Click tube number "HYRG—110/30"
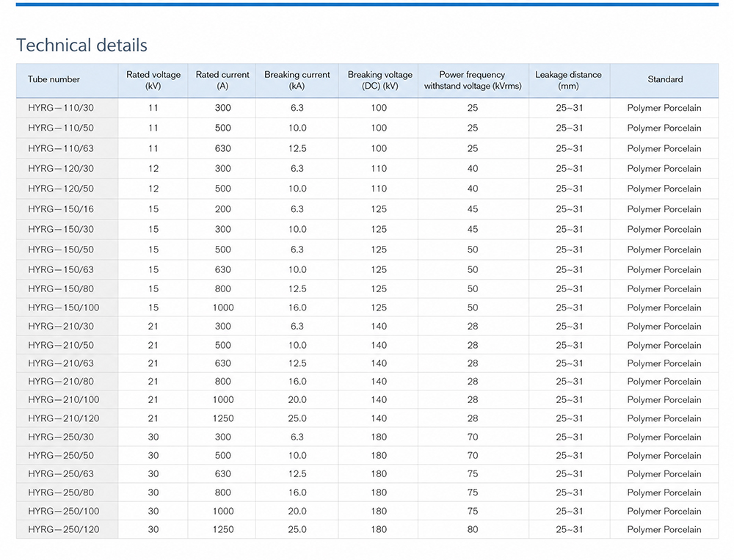This screenshot has height=560, width=734. tap(61, 108)
